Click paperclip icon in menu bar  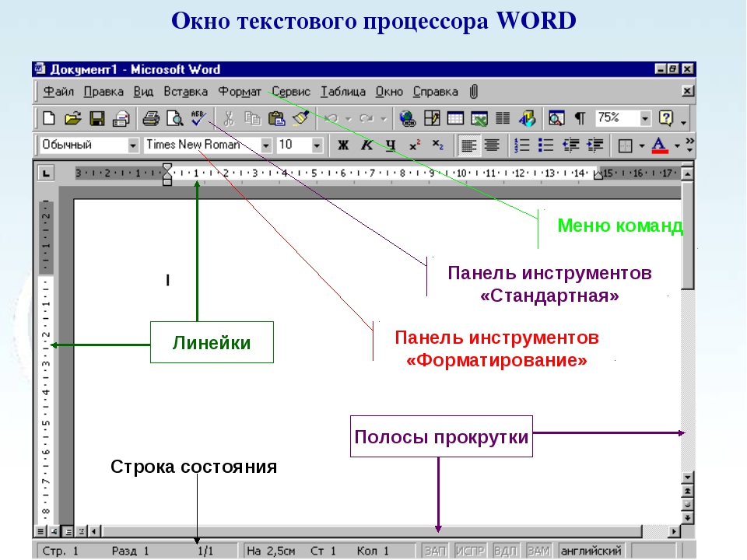474,92
